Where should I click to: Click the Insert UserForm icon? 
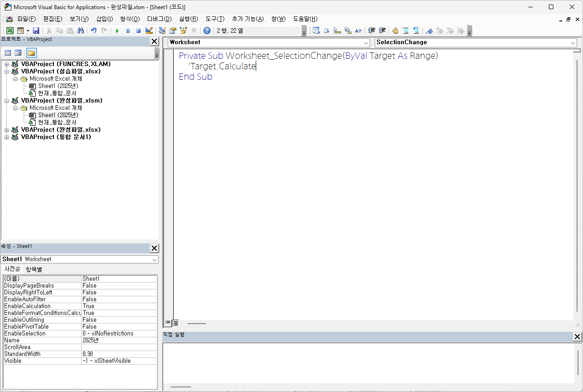click(x=20, y=31)
